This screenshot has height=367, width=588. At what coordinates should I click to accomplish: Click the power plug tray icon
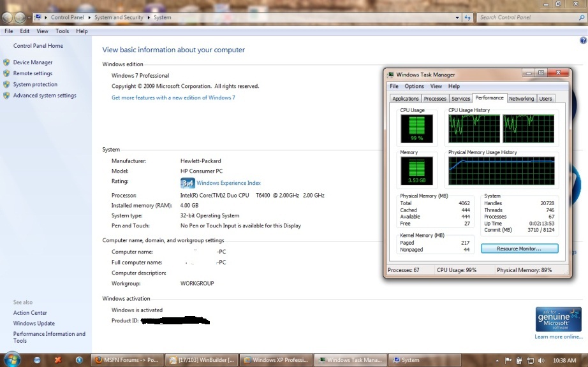519,360
